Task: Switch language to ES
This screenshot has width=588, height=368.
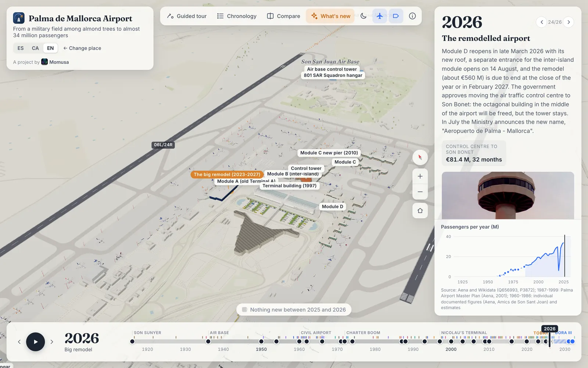Action: click(21, 48)
